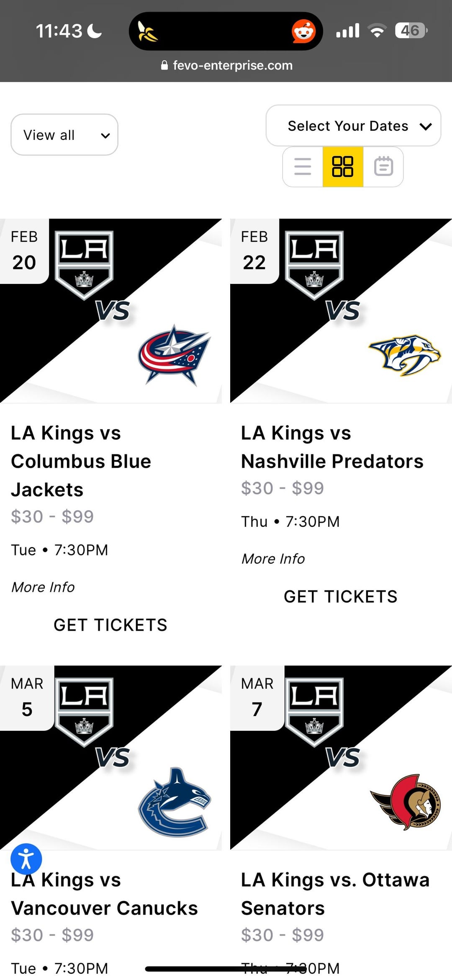Open More Info for the Predators game

pos(273,559)
